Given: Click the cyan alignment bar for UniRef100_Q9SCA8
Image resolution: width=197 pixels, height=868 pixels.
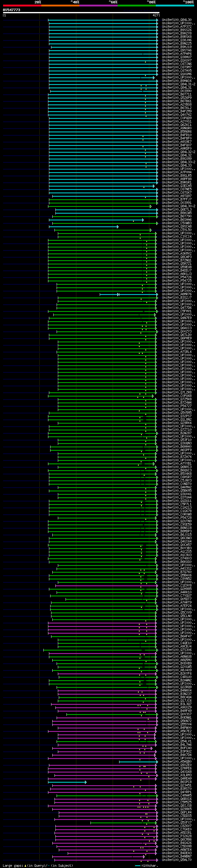Looking at the screenshot, I should 83,227.
